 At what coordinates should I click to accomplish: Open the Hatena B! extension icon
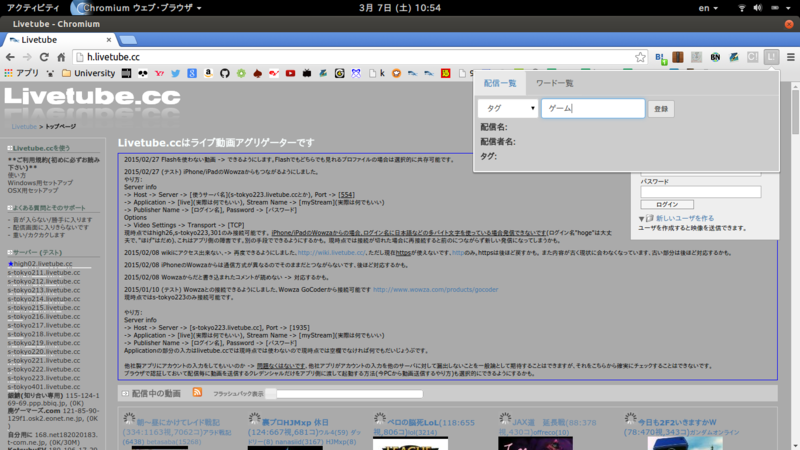click(x=661, y=58)
